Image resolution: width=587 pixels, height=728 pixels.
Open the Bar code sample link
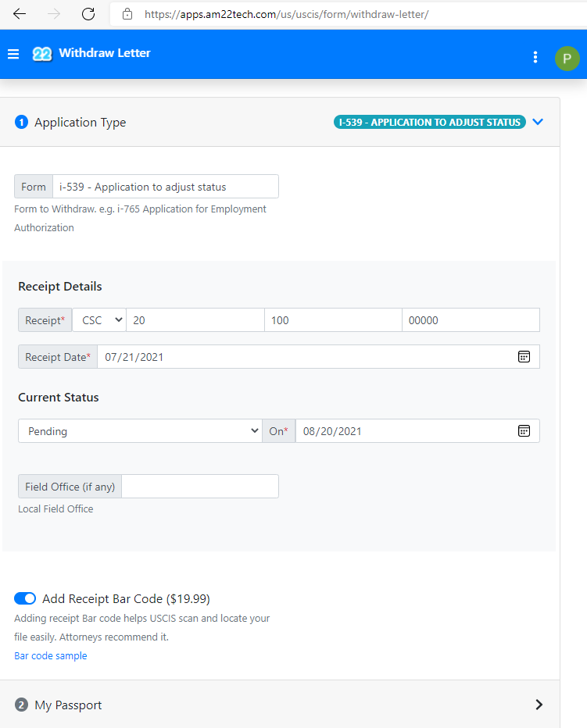[x=51, y=655]
